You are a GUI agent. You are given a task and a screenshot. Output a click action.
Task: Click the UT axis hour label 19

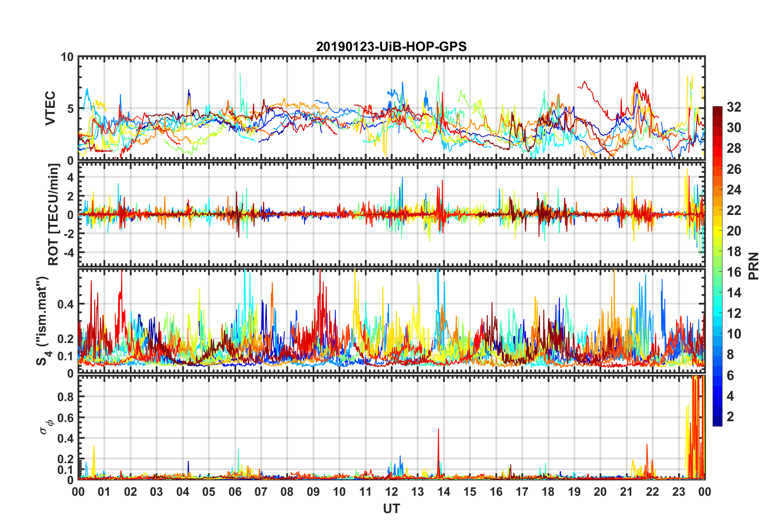pyautogui.click(x=574, y=492)
